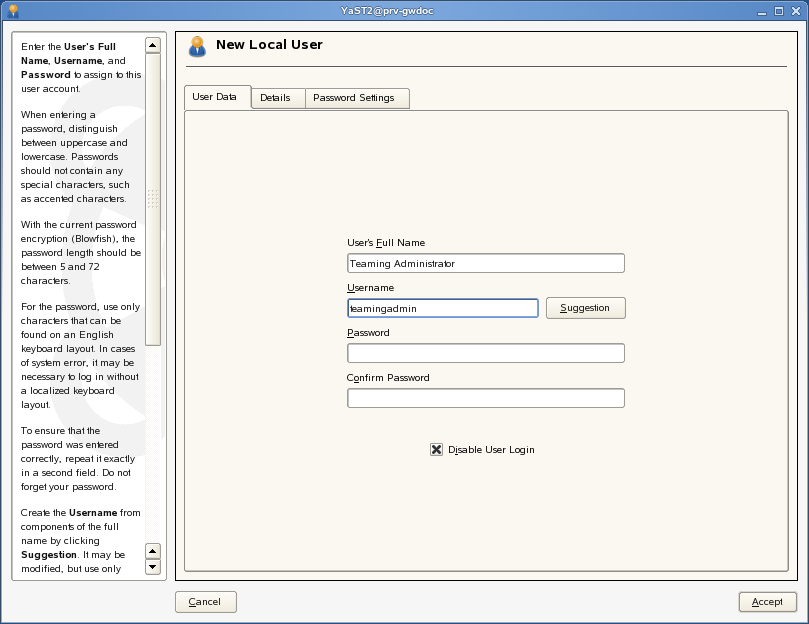The image size is (809, 624).
Task: Maximize the YaST2 window
Action: (x=779, y=11)
